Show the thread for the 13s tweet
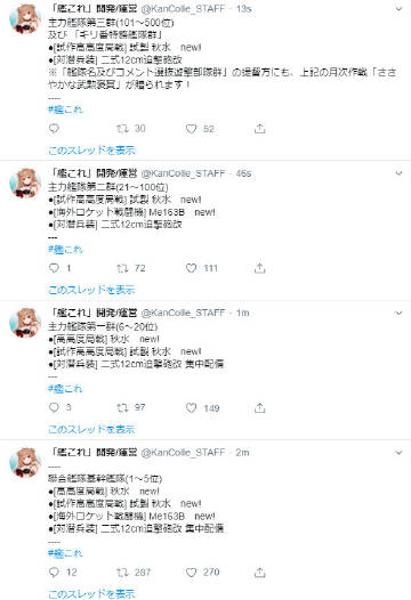Viewport: 411px width, 600px height. [92, 150]
